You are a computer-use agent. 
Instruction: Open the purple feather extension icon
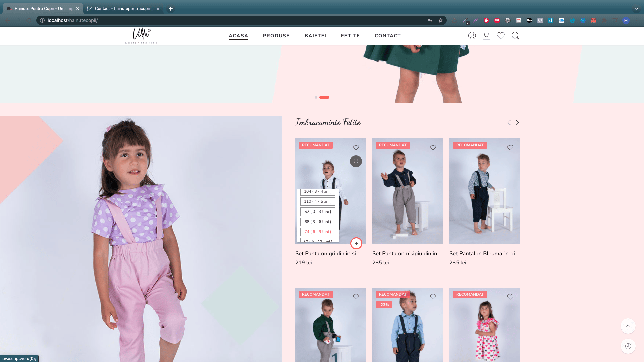pyautogui.click(x=476, y=20)
